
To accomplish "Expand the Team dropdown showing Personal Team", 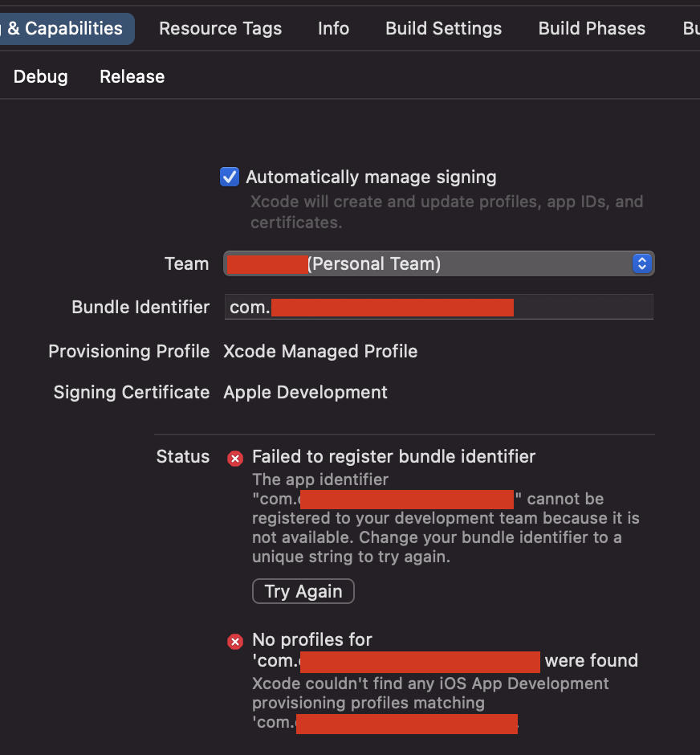I will click(438, 263).
